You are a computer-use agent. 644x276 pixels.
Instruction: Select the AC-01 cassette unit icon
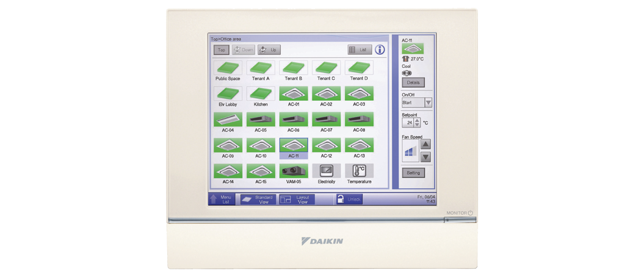[x=294, y=93]
